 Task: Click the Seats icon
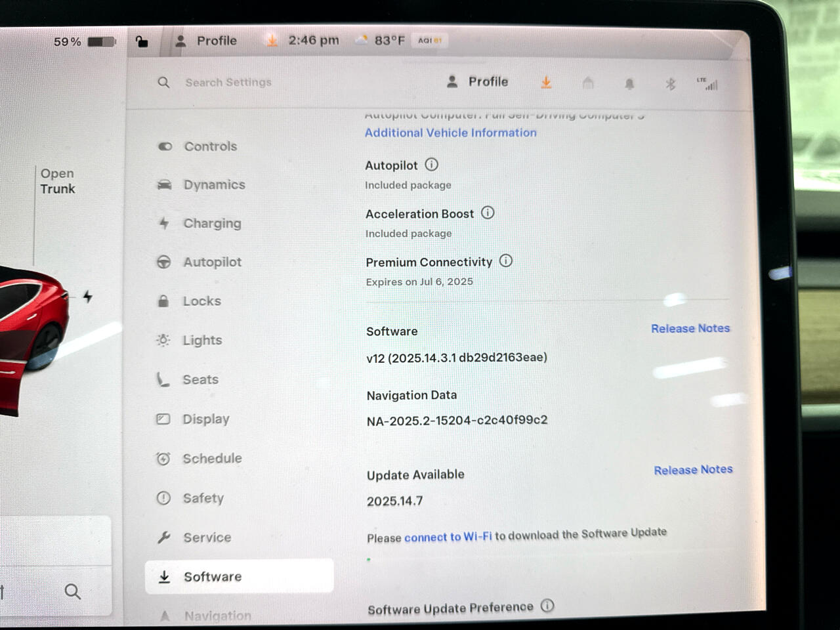(163, 379)
